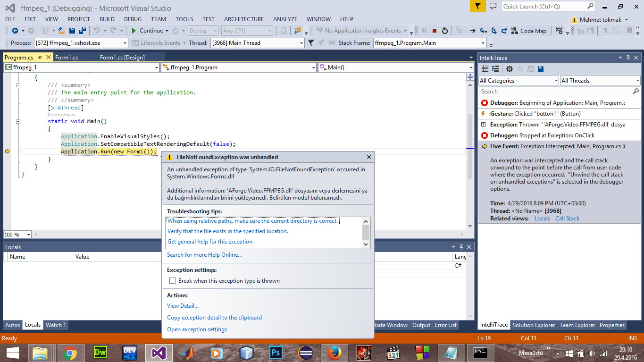Open the feedback speech bubble icon
This screenshot has width=644, height=362.
click(x=493, y=6)
